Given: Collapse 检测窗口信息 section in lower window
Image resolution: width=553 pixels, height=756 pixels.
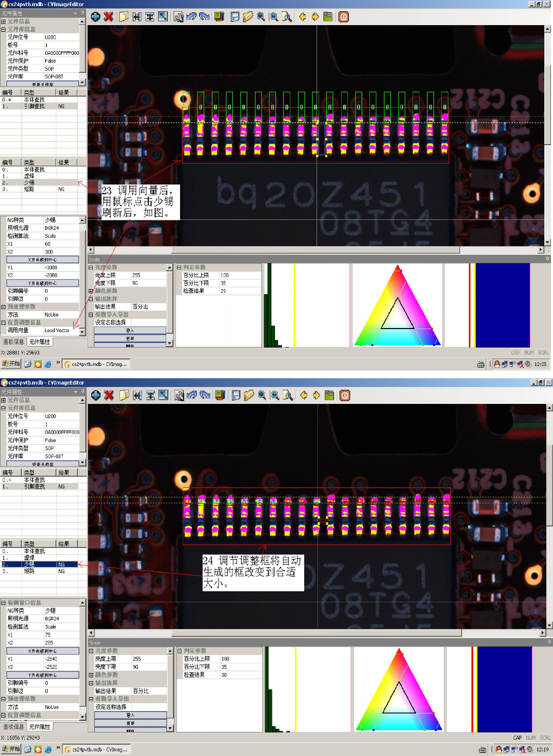Looking at the screenshot, I should (3, 603).
